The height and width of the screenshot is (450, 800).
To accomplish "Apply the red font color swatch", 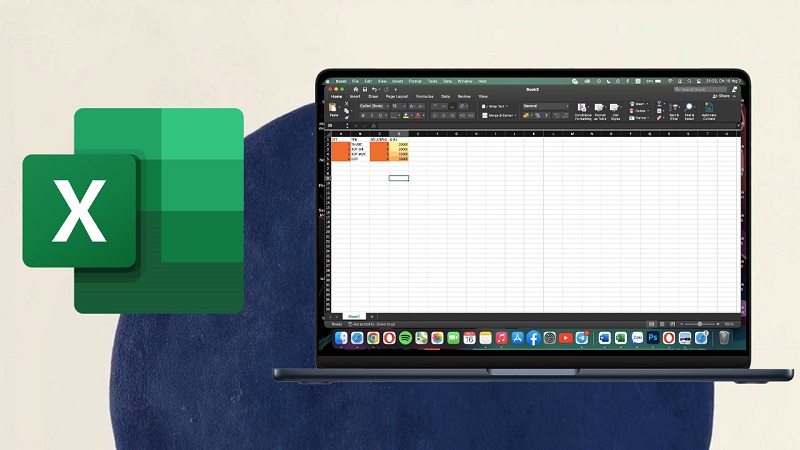I will point(418,116).
